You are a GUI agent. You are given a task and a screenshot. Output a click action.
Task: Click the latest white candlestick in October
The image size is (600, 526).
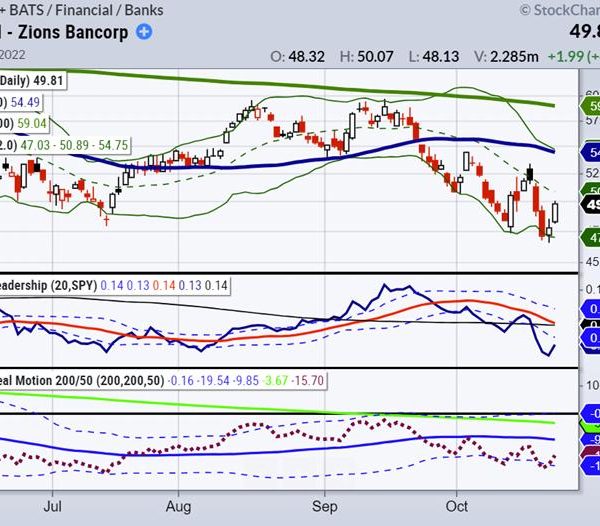click(555, 213)
